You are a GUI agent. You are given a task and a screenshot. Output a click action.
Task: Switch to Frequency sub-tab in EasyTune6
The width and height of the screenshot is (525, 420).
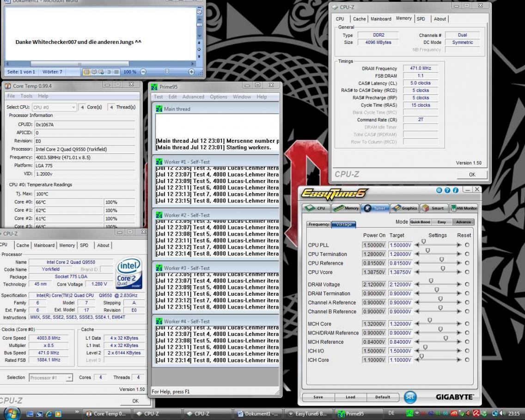coord(319,224)
